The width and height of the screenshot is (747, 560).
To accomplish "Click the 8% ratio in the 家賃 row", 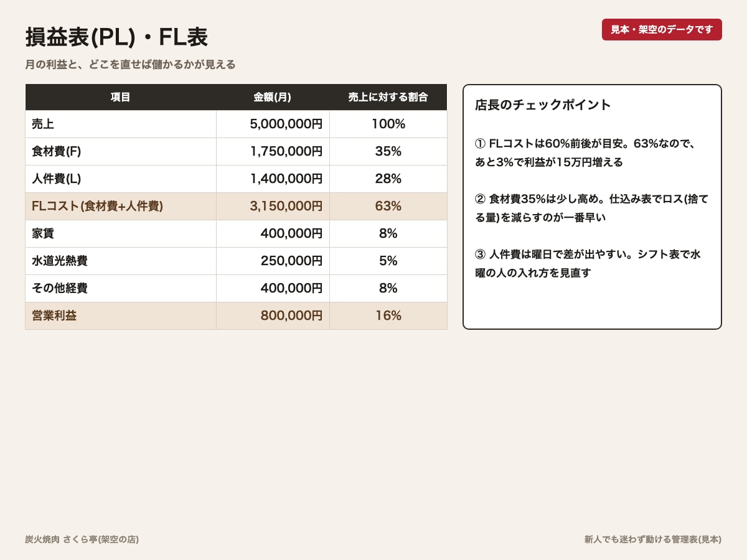I will [388, 233].
